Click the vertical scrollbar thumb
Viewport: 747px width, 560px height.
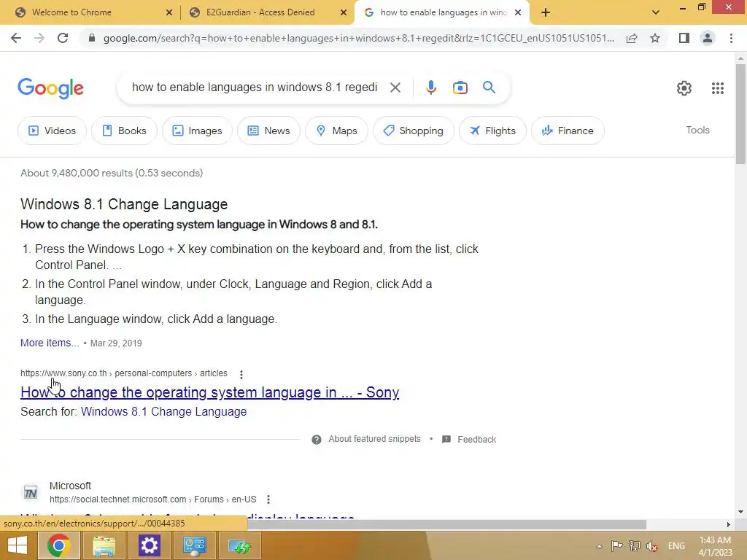click(x=740, y=114)
